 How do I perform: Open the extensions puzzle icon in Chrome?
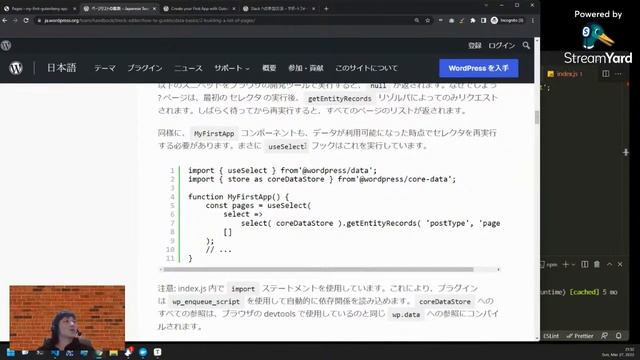point(473,20)
